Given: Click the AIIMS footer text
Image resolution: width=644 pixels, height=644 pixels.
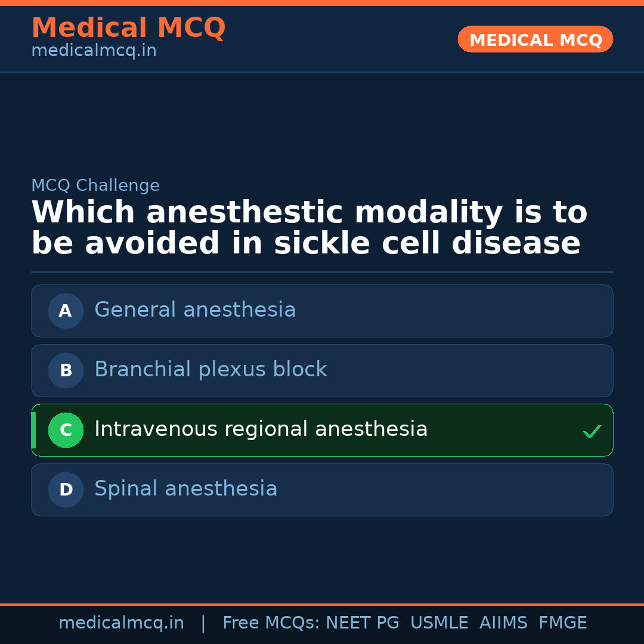Looking at the screenshot, I should point(503,623).
